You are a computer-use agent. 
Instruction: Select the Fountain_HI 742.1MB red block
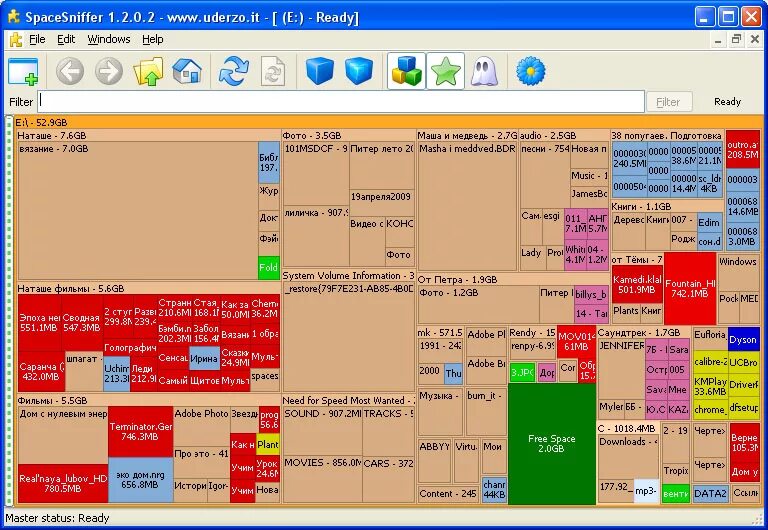coord(690,288)
